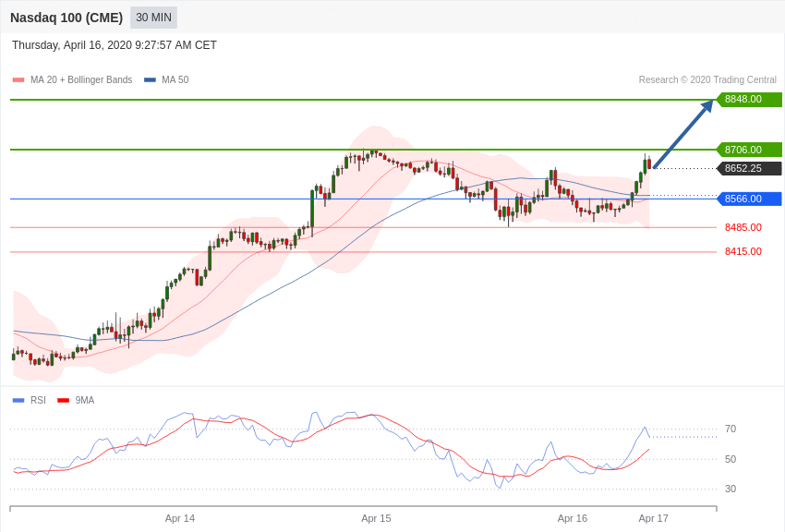Click the Research © 2020 Trading Central credit
The image size is (785, 532).
[x=707, y=79]
